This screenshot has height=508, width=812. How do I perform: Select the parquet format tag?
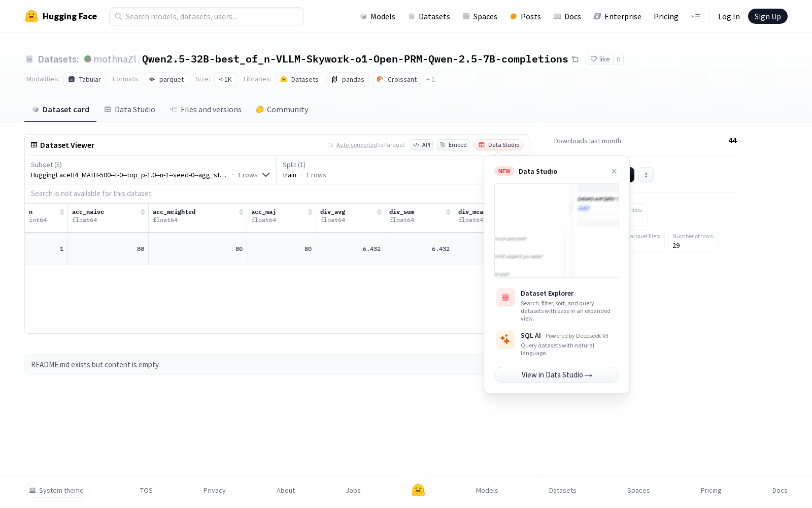click(x=166, y=79)
